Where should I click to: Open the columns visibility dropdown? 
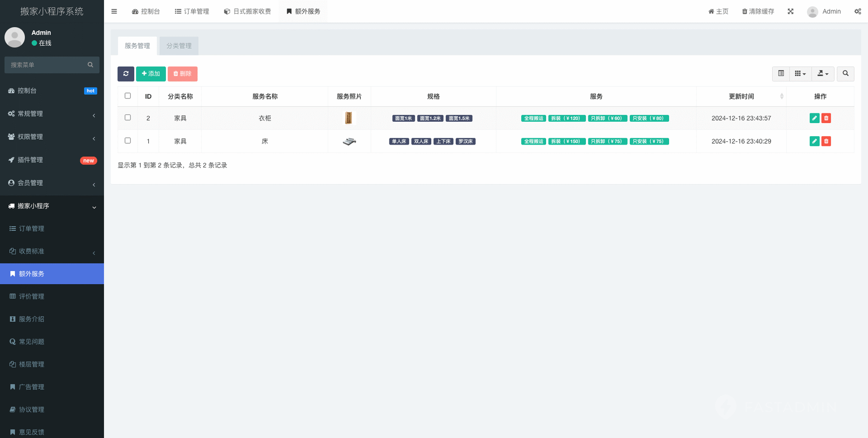pyautogui.click(x=800, y=73)
